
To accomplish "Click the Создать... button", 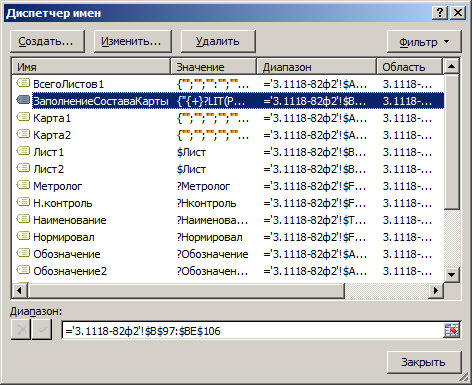I will coord(47,42).
